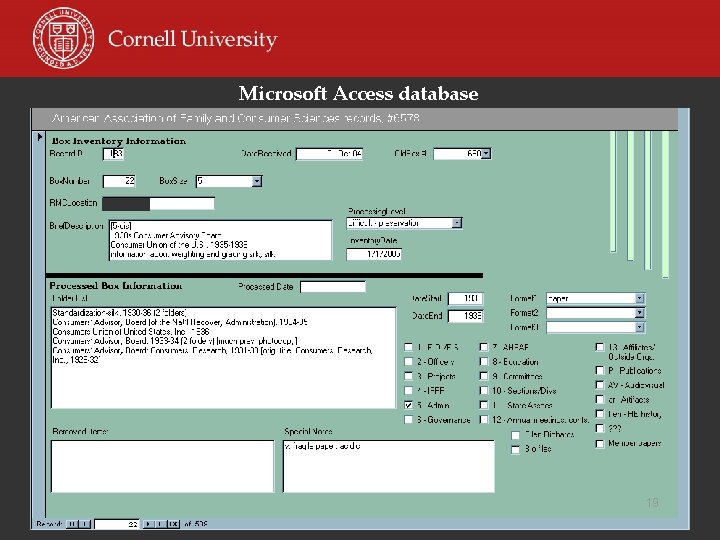Click the Record ID field
This screenshot has height=540, width=720.
point(113,153)
